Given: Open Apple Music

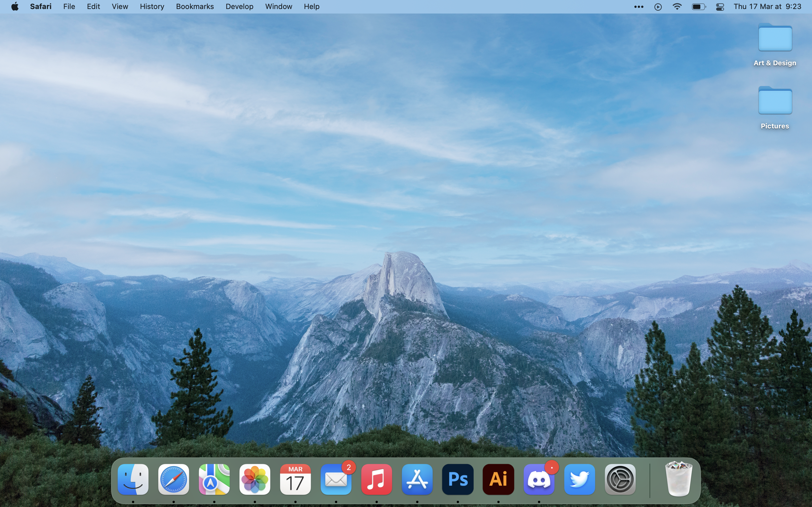Looking at the screenshot, I should (x=376, y=478).
